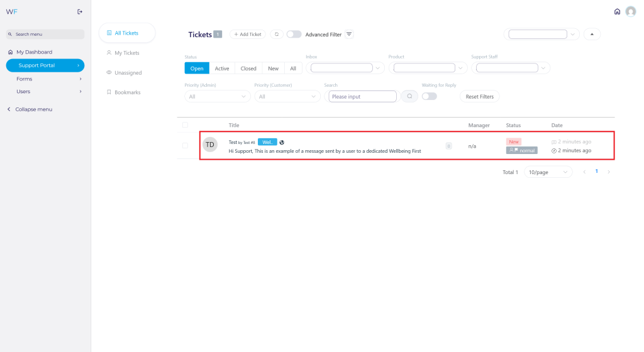Click the globe icon on Test ticket

282,142
